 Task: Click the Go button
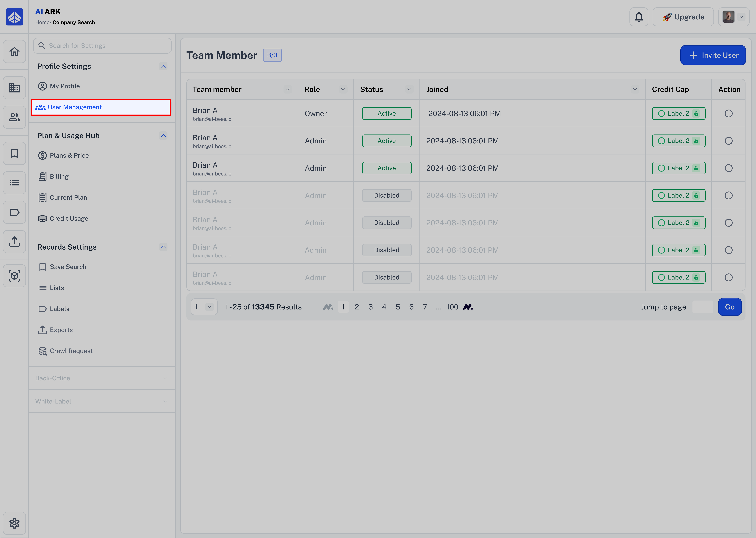coord(729,307)
